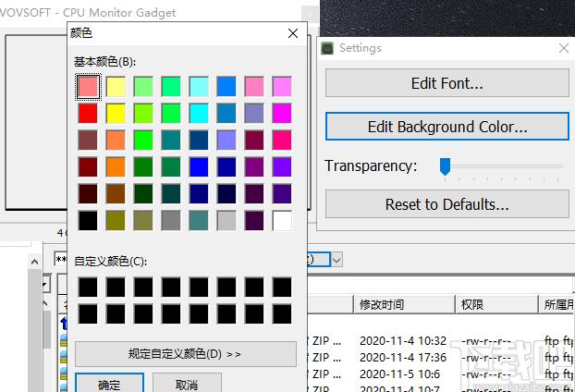Click Reset to Defaults... button

click(447, 204)
